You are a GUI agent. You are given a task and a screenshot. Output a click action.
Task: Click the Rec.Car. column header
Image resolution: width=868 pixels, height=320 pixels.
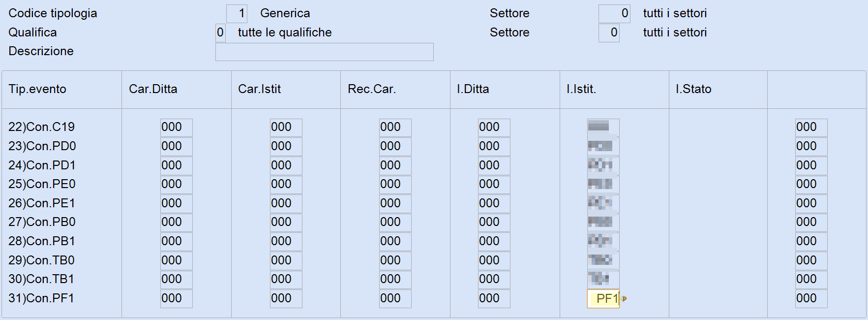(x=372, y=89)
